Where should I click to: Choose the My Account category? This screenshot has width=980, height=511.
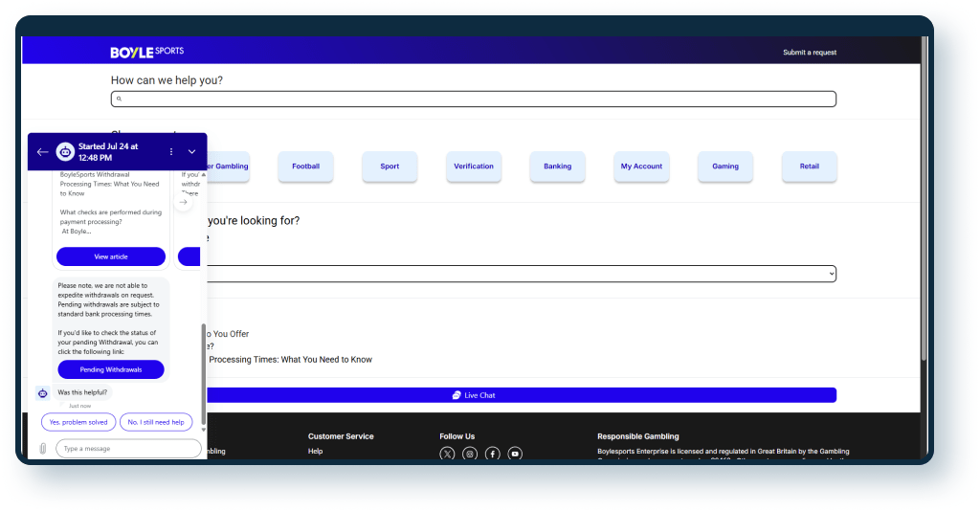[x=641, y=167]
